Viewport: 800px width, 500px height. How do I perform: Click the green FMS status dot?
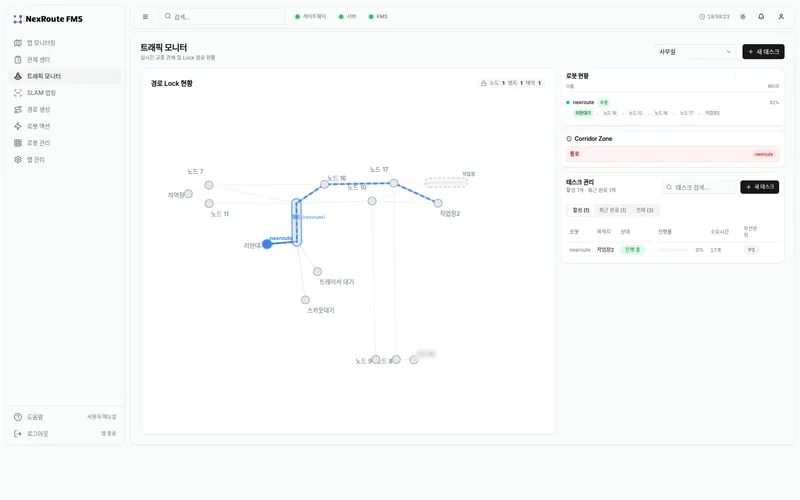(371, 17)
